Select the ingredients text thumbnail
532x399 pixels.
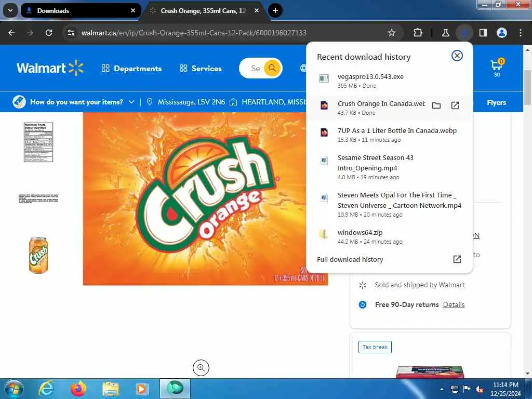point(38,198)
